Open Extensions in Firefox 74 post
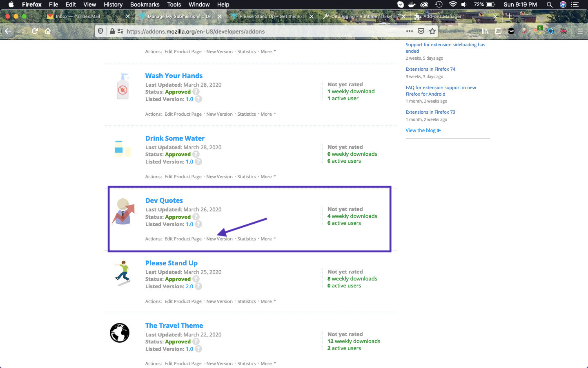588x368 pixels. point(430,69)
